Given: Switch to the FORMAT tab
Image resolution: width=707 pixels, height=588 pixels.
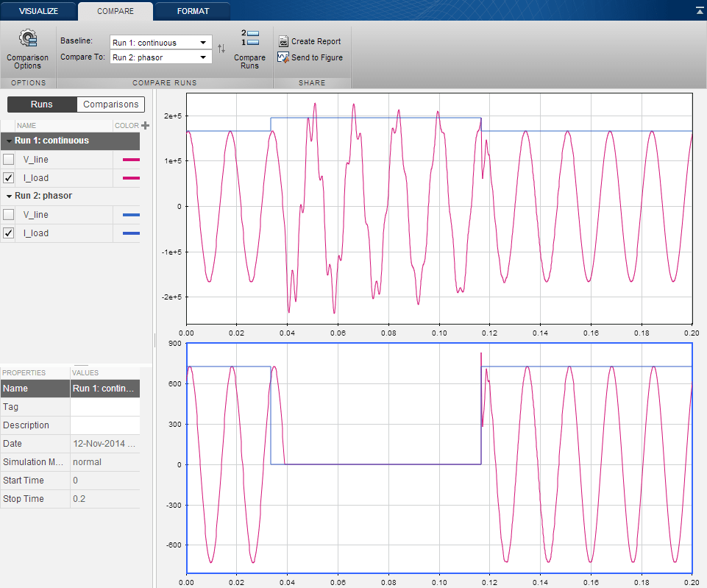Looking at the screenshot, I should [193, 11].
